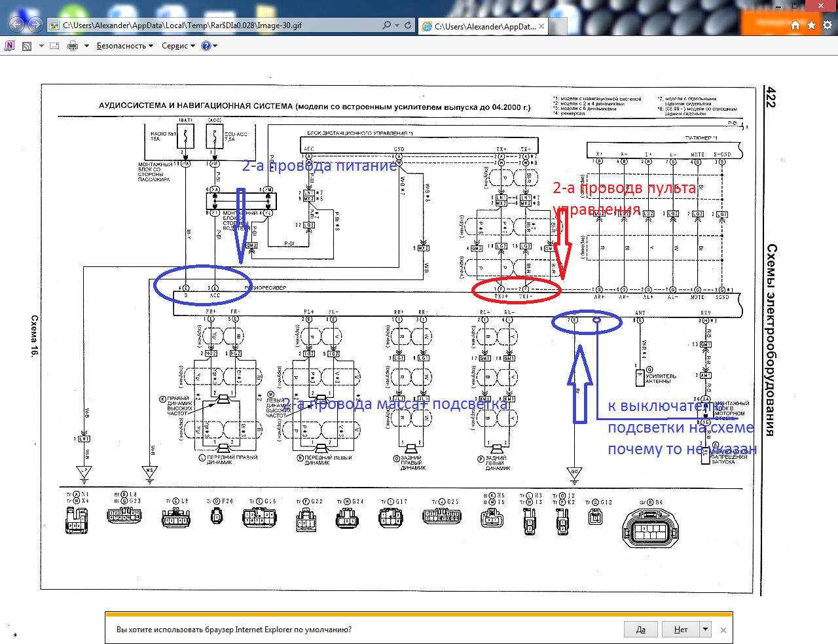Click the browser Back button
The image size is (838, 644).
17,25
